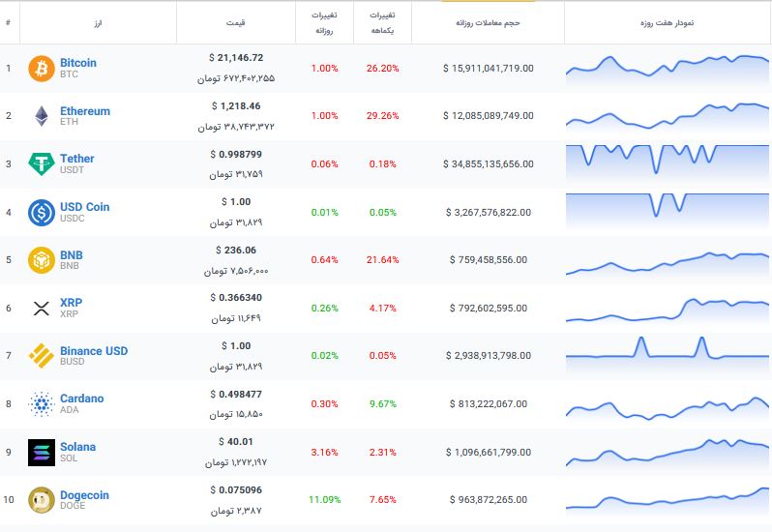Click BNB price $ 236.06
This screenshot has width=772, height=532.
(x=236, y=250)
